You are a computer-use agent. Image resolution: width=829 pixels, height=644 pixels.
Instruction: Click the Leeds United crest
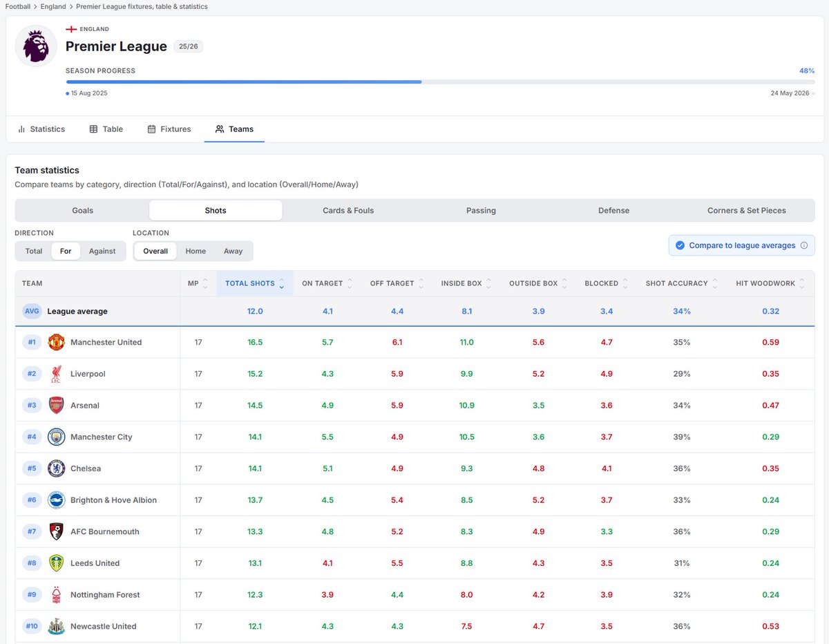(56, 563)
